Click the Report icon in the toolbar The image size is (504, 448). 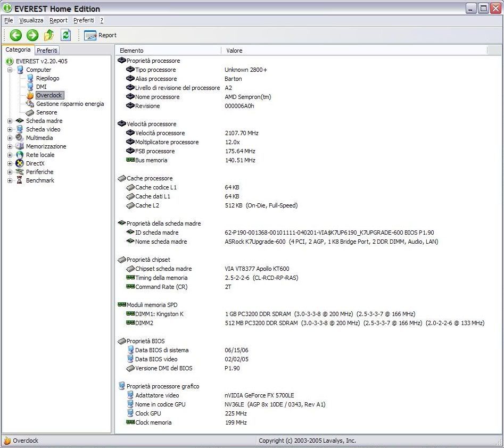click(x=90, y=35)
